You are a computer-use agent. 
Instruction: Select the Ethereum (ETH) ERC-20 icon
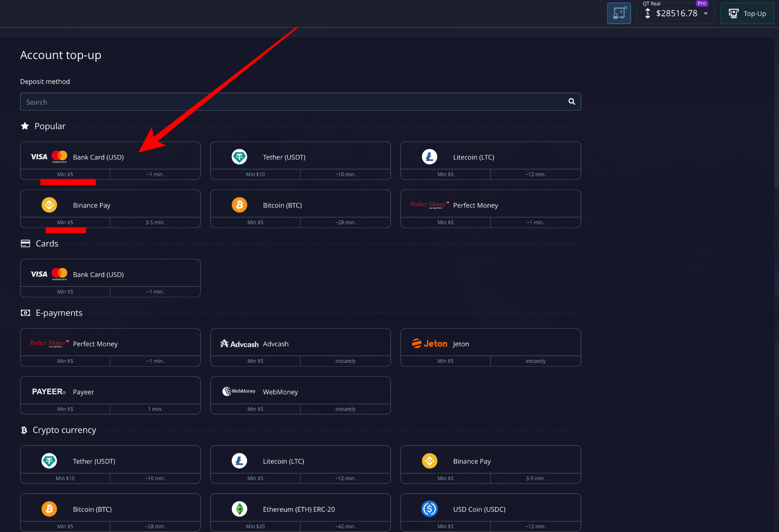pyautogui.click(x=239, y=509)
